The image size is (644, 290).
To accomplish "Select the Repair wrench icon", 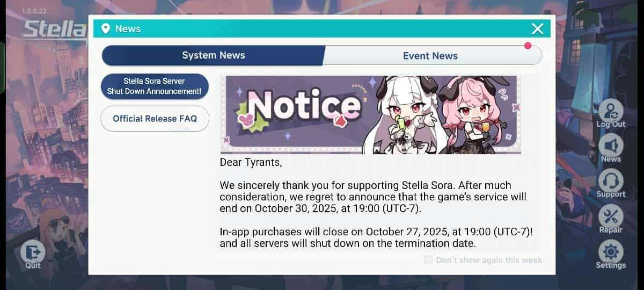I will point(611,216).
